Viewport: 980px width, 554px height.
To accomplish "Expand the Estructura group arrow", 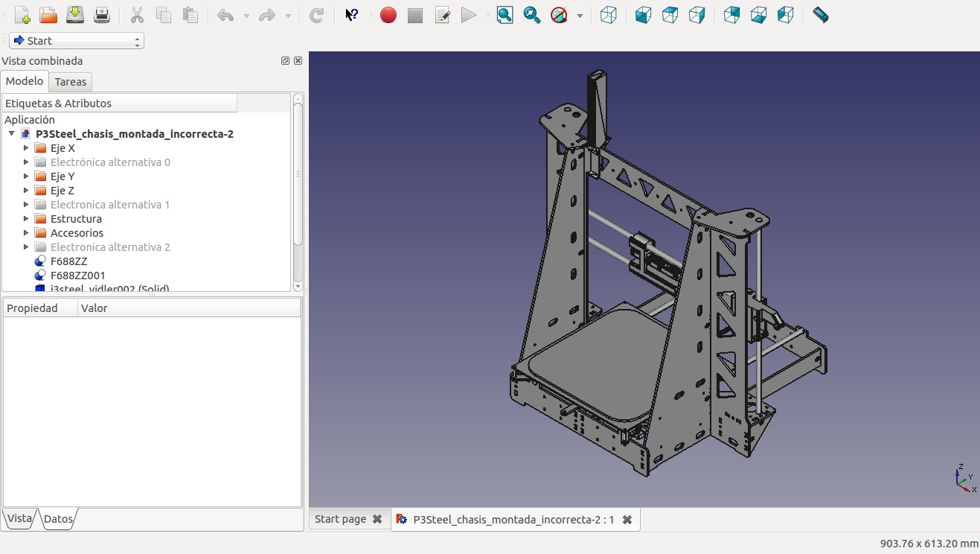I will 26,219.
